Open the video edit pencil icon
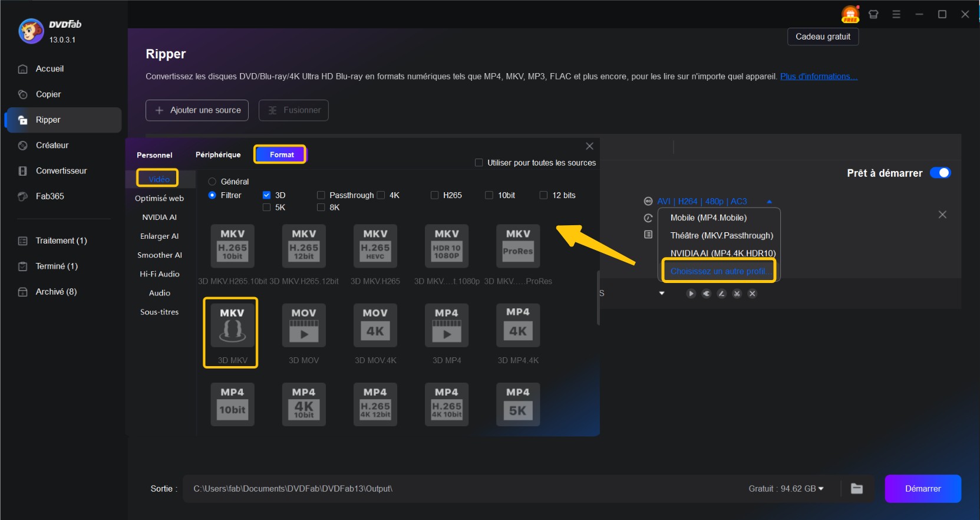This screenshot has width=980, height=520. pos(721,294)
